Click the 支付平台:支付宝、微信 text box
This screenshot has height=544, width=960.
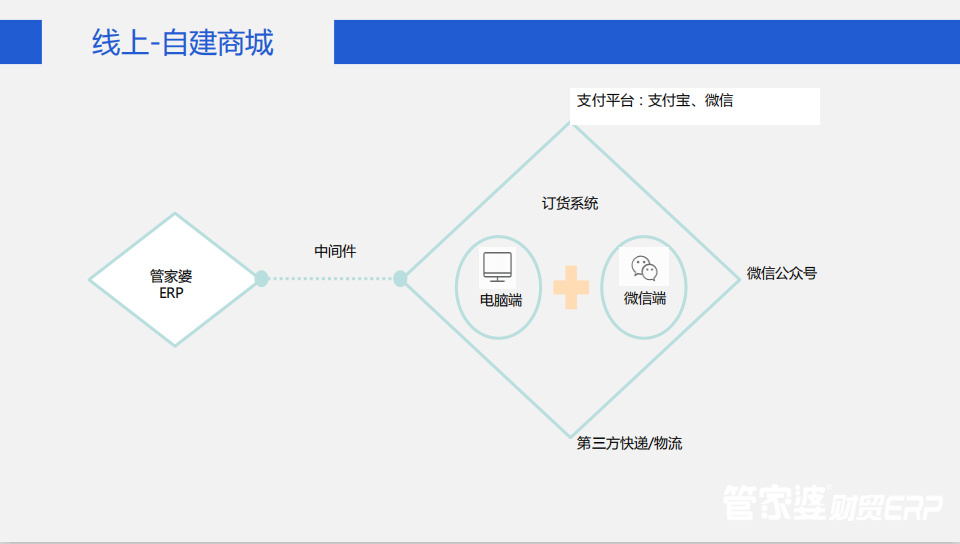(x=695, y=106)
